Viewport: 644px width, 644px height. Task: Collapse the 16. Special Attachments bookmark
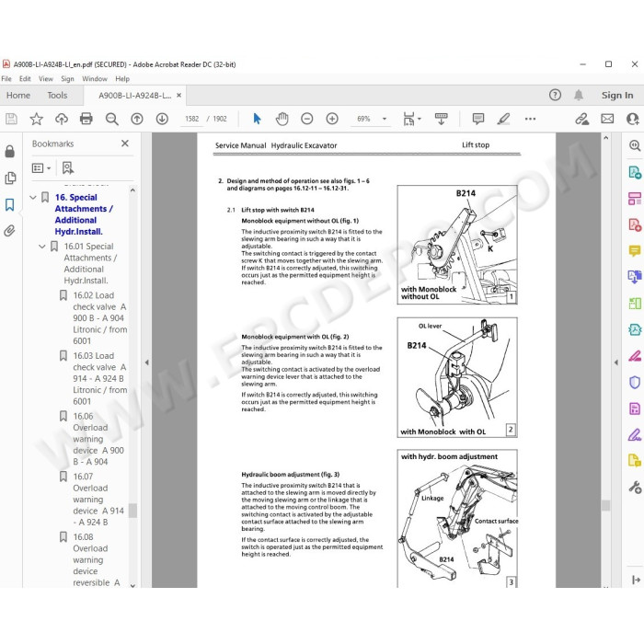33,198
